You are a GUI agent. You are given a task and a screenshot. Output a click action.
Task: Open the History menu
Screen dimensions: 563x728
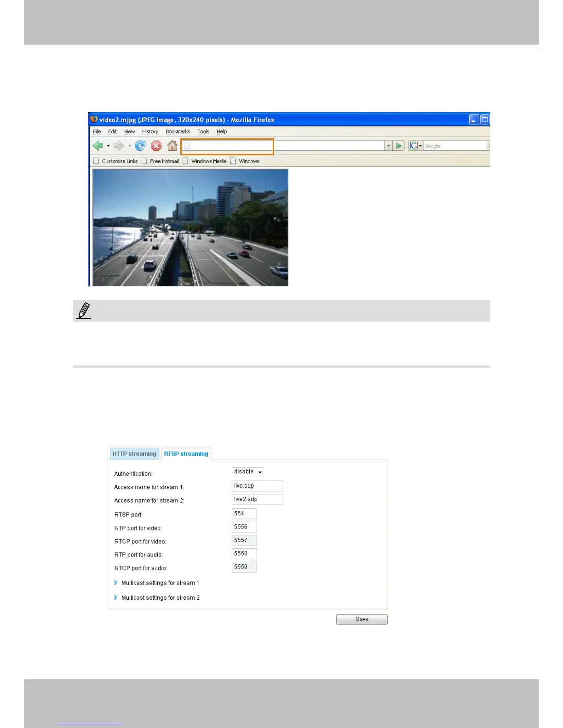[x=150, y=131]
